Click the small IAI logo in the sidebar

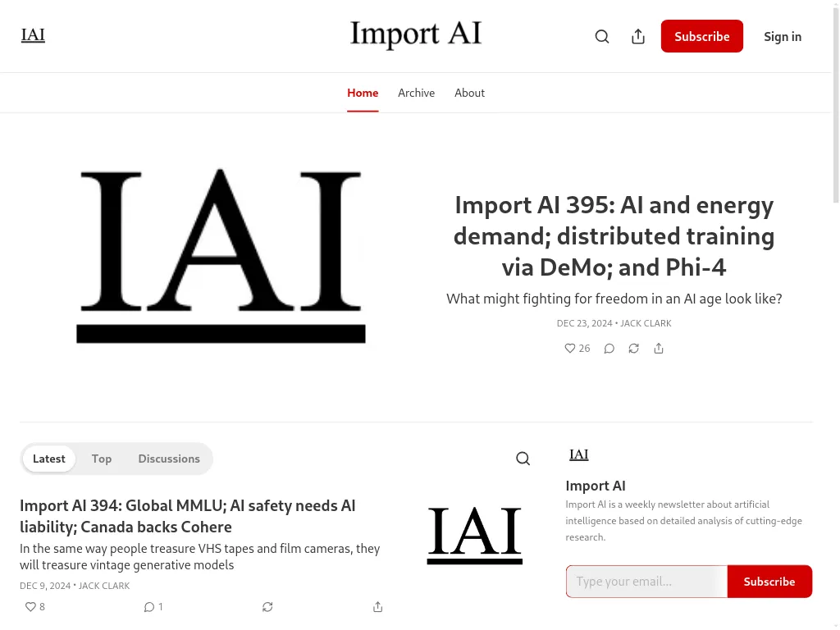click(x=578, y=454)
